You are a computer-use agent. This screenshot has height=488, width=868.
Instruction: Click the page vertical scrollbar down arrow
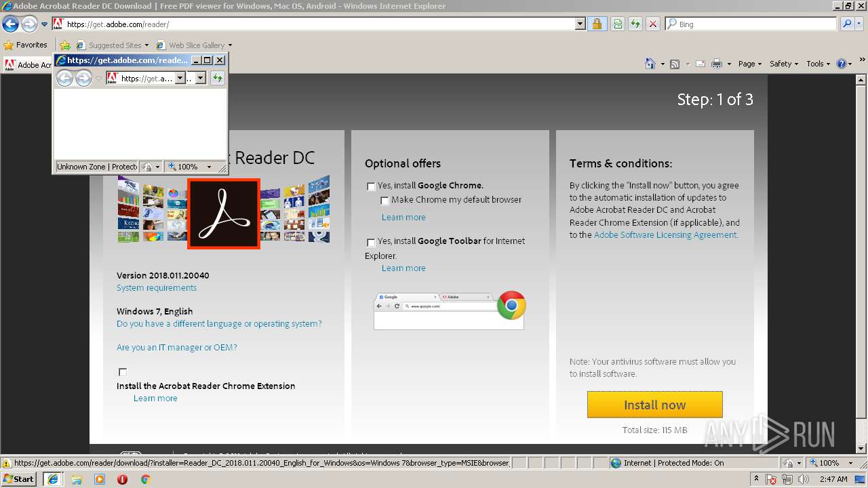tap(862, 448)
